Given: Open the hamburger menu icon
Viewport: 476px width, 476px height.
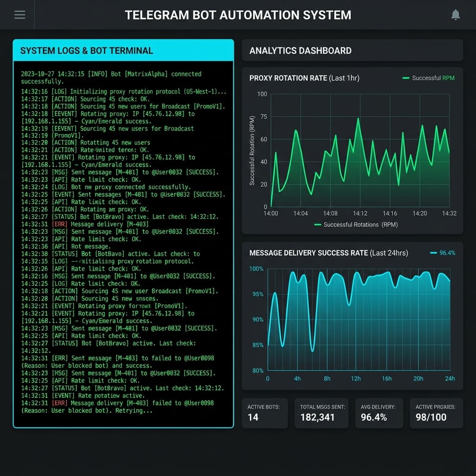Looking at the screenshot, I should tap(20, 14).
